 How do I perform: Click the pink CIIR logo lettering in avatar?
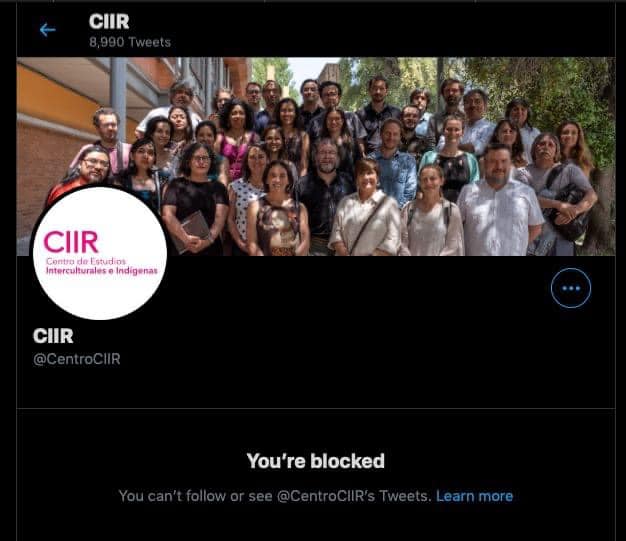(71, 242)
